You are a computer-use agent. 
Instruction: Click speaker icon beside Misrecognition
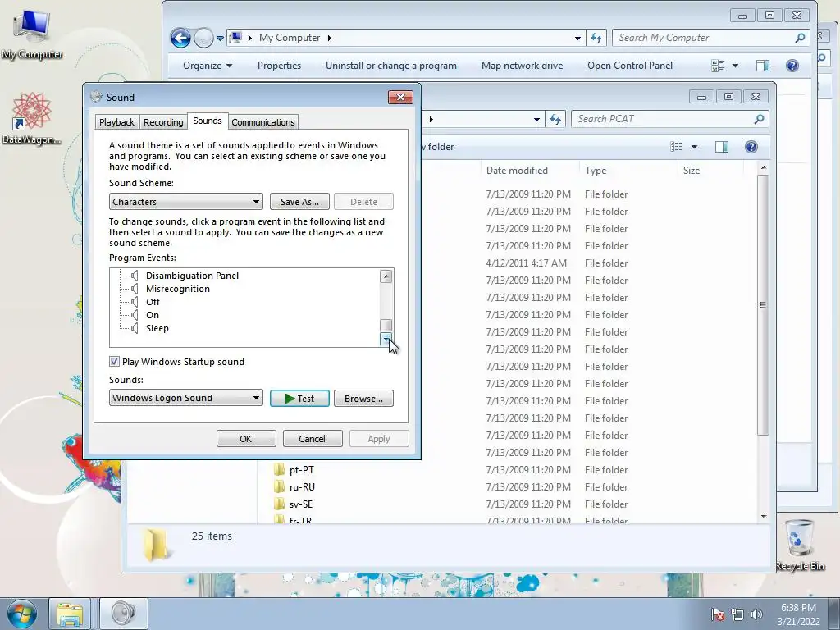pos(135,290)
